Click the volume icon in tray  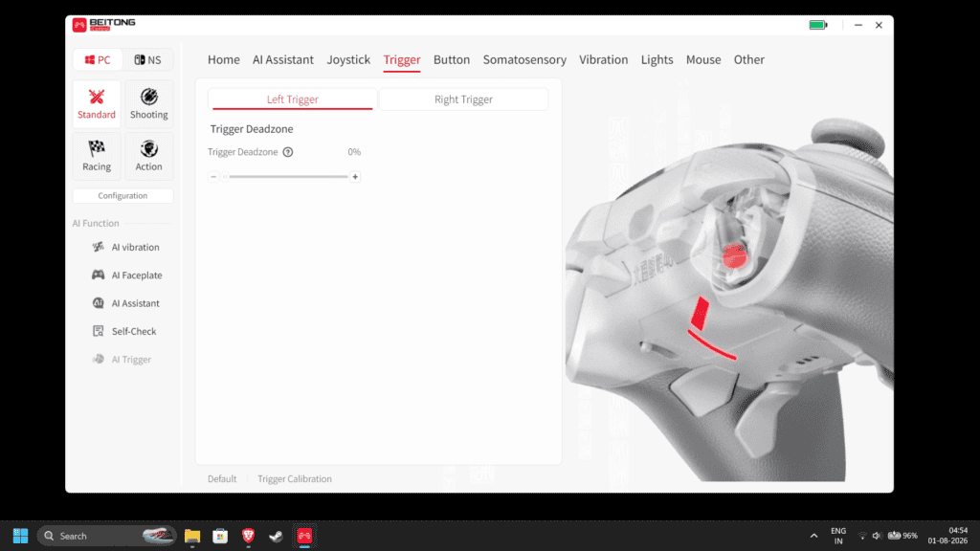point(877,536)
